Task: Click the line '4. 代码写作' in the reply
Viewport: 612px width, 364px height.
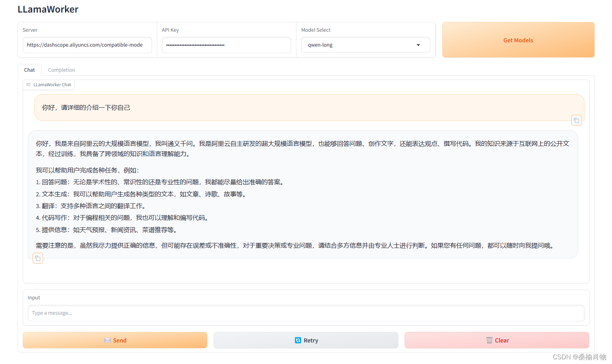Action: tap(123, 218)
